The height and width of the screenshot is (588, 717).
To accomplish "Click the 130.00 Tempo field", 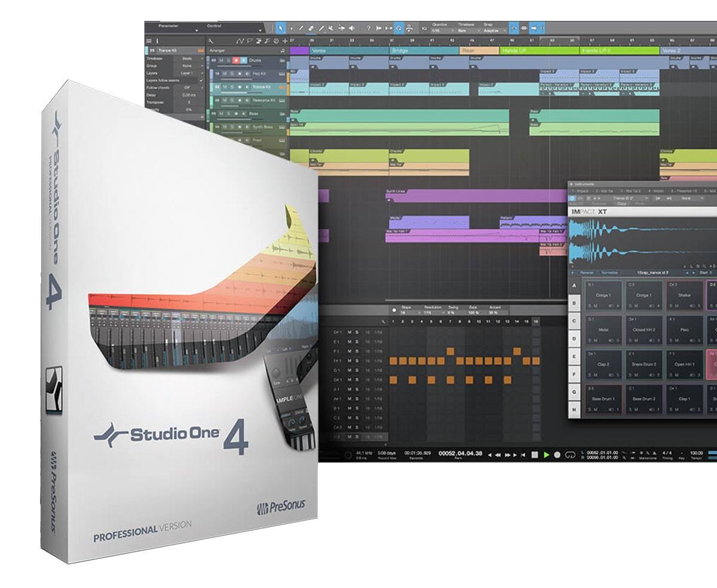I will (x=695, y=452).
